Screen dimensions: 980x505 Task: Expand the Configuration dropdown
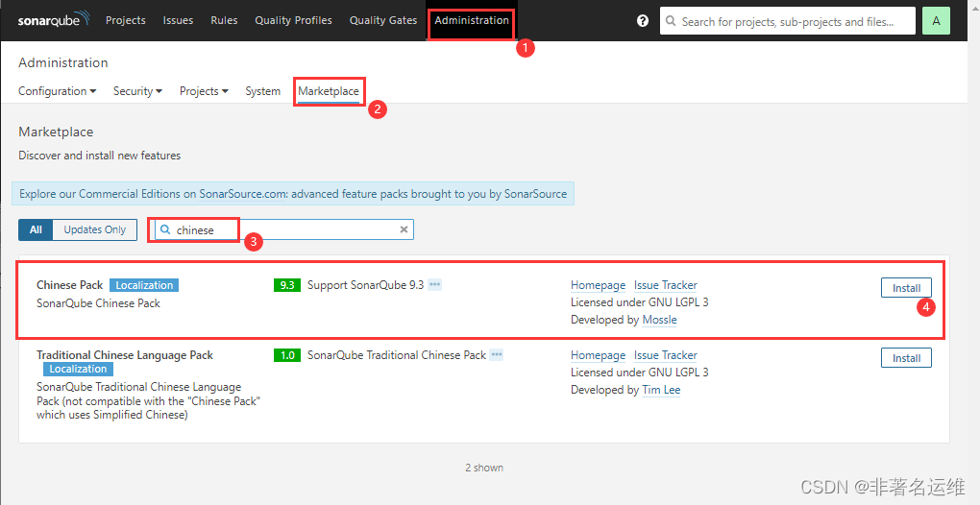(x=58, y=91)
